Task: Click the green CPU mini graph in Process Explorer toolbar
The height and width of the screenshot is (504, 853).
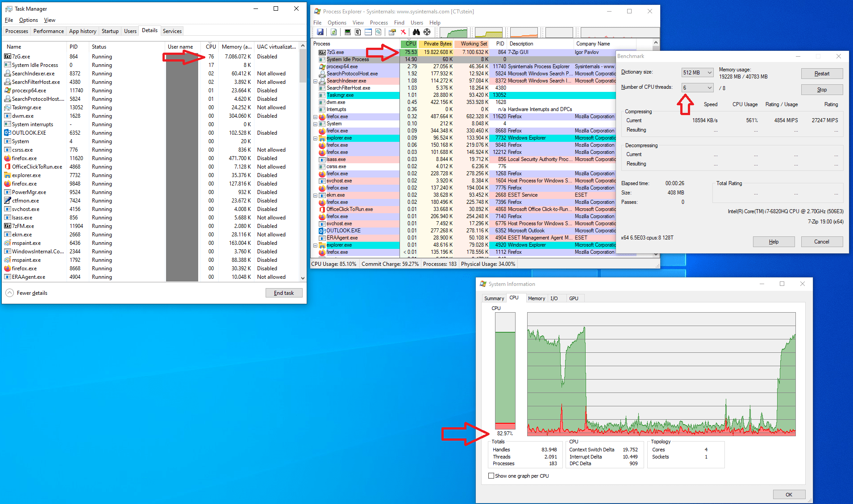Action: tap(453, 32)
